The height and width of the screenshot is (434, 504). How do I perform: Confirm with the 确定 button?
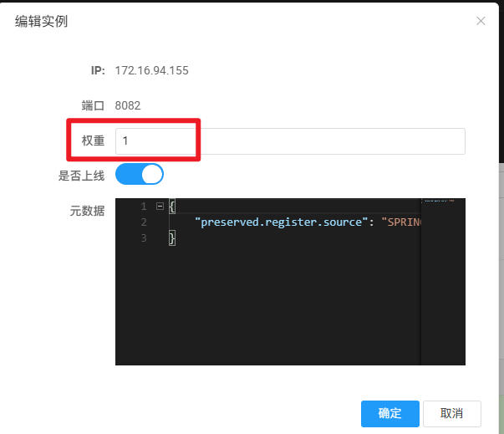point(389,413)
